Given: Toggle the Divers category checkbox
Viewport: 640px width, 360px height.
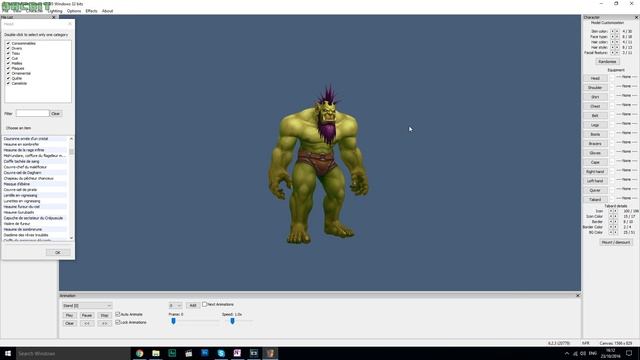Looking at the screenshot, I should [8, 48].
